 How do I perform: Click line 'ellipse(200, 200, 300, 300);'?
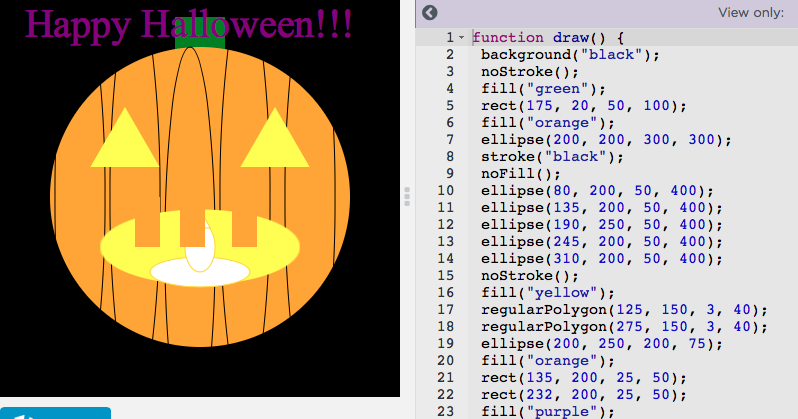click(606, 139)
